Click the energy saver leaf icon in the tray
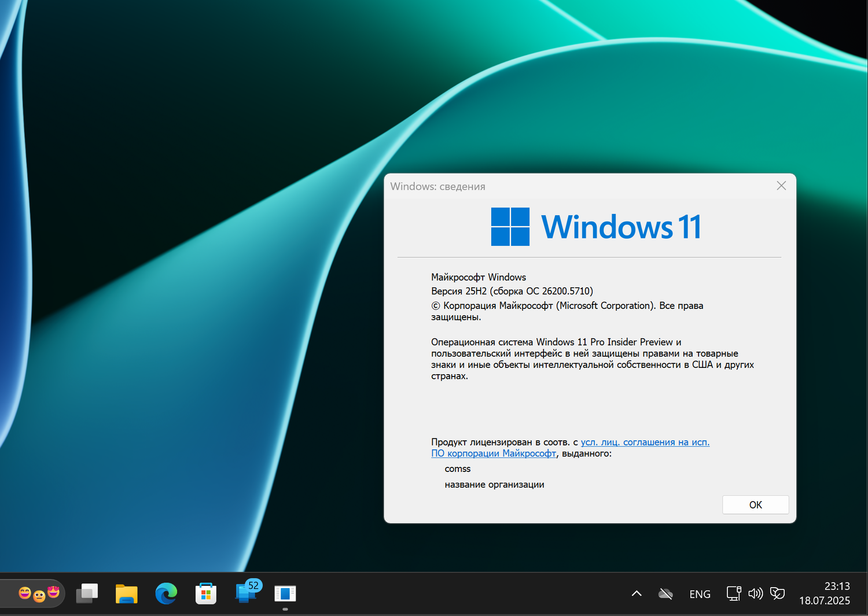Screen dimensions: 868x616 [x=778, y=593]
